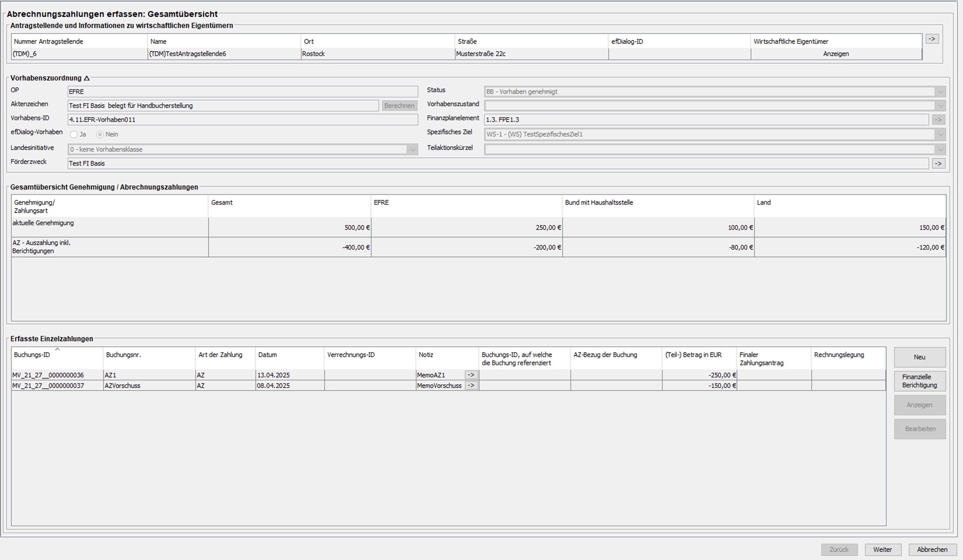Cancel with the Abbrechen button
This screenshot has width=963, height=560.
[x=932, y=549]
